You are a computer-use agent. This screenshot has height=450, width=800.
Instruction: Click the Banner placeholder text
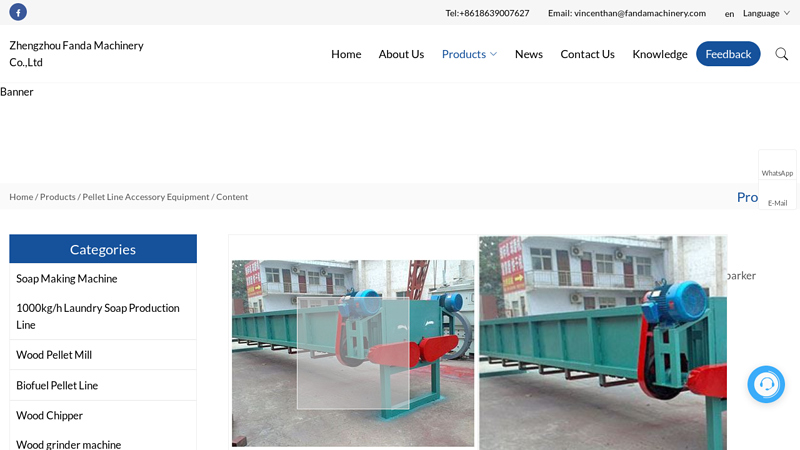click(x=17, y=92)
